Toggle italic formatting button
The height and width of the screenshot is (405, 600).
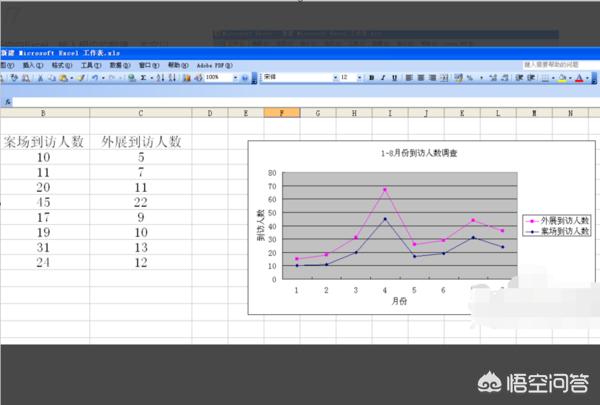click(x=383, y=77)
